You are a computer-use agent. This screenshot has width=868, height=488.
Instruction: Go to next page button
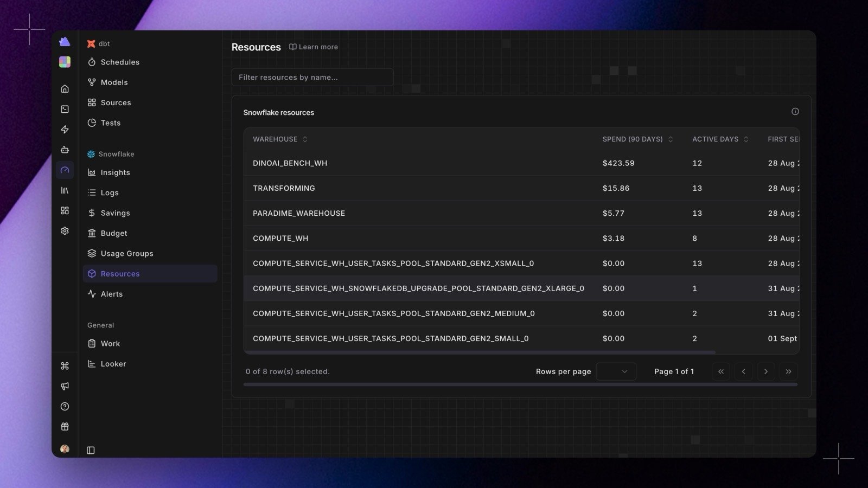[x=766, y=371]
